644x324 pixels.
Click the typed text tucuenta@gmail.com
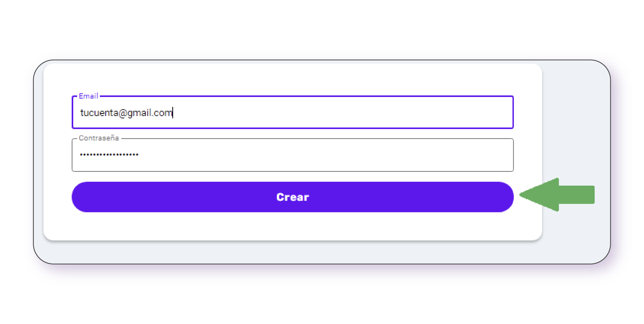click(126, 113)
